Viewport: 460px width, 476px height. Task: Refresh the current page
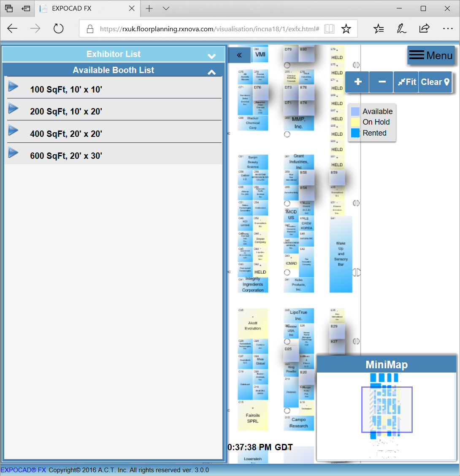click(58, 29)
